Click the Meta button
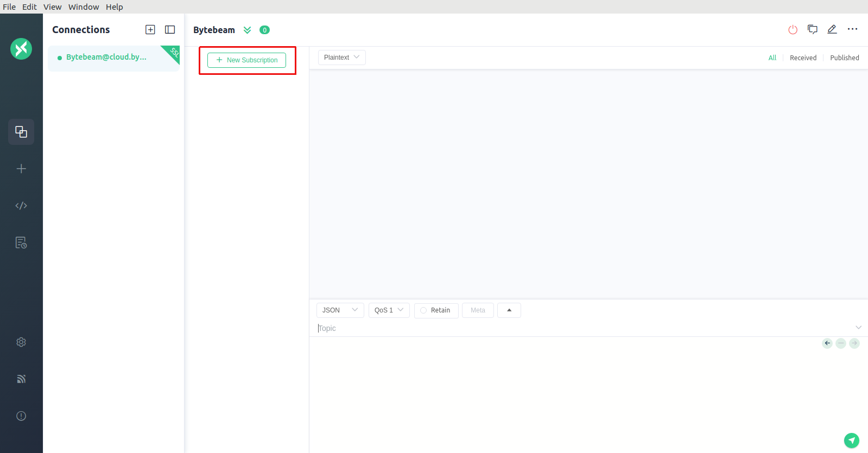 coord(478,310)
